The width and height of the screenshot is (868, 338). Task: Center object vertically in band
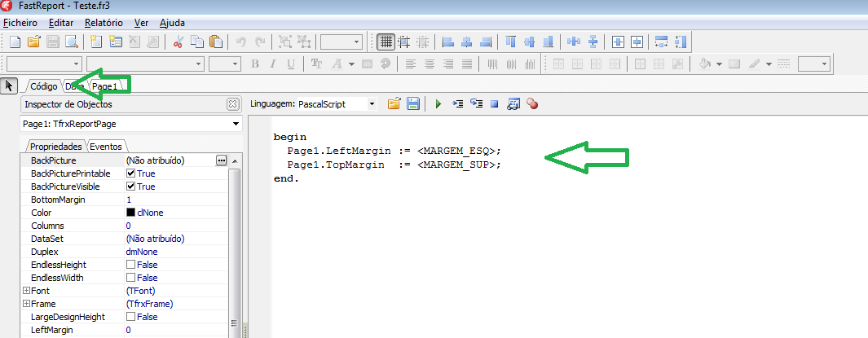[x=637, y=42]
